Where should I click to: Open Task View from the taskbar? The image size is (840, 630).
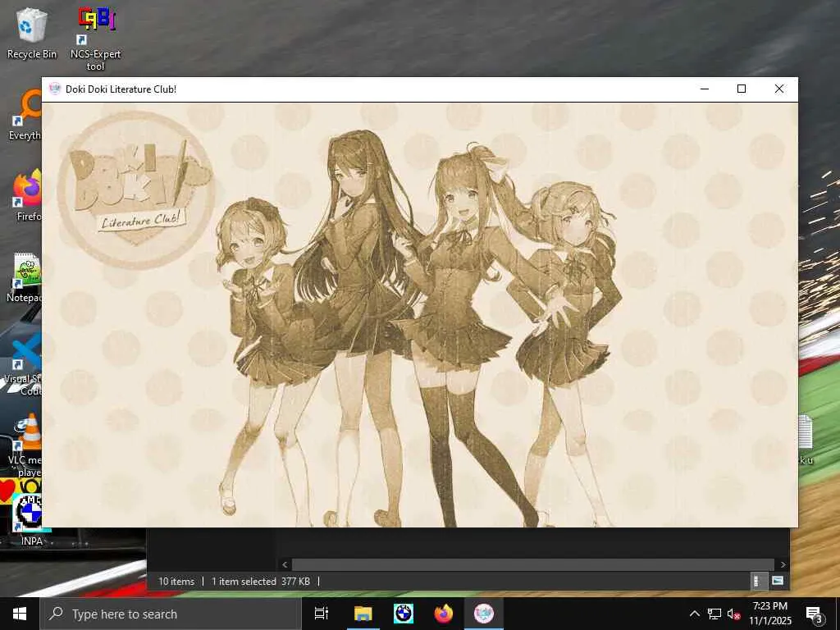(x=322, y=614)
